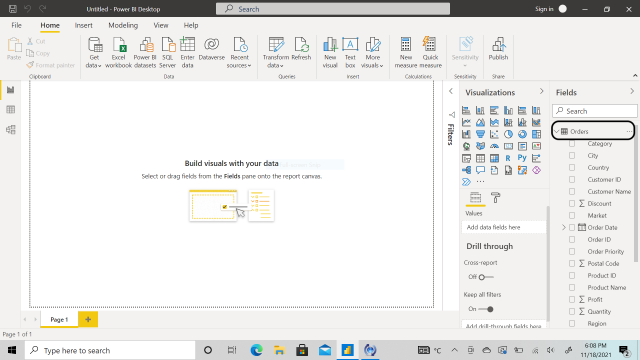Switch to Data view in left sidebar
The image size is (640, 360).
pyautogui.click(x=11, y=109)
